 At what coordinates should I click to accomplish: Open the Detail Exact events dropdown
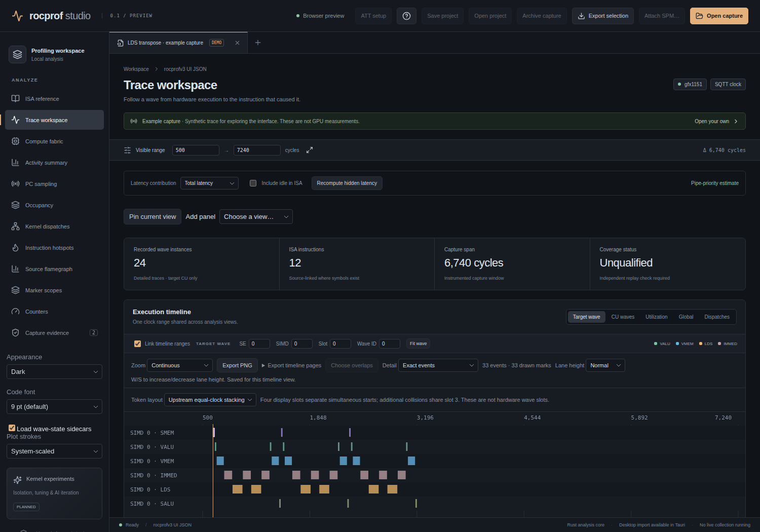438,365
